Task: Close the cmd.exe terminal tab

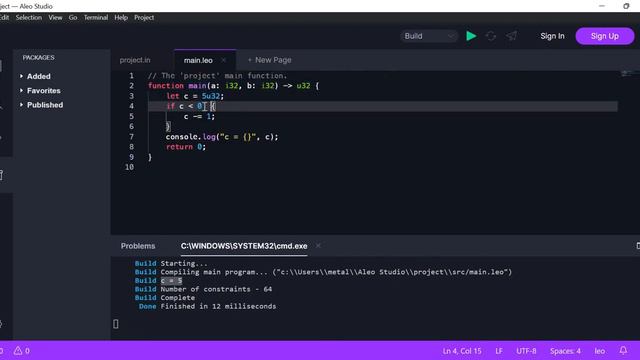Action: click(318, 246)
